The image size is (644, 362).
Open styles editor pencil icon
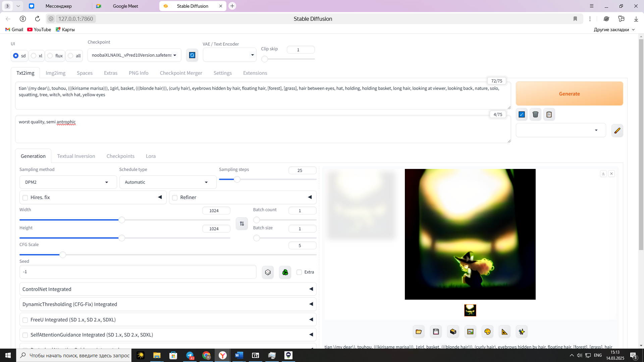pyautogui.click(x=617, y=130)
